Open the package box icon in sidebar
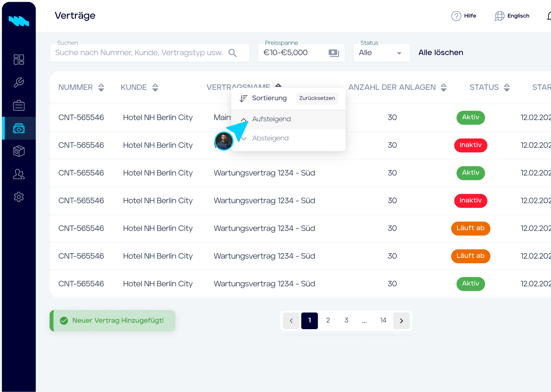551x392 pixels. (19, 151)
